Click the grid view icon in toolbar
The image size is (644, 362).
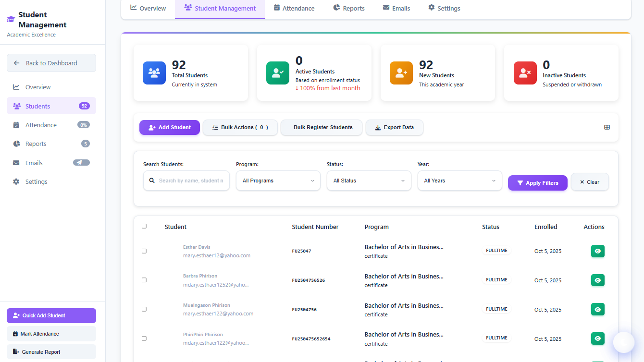pos(607,127)
